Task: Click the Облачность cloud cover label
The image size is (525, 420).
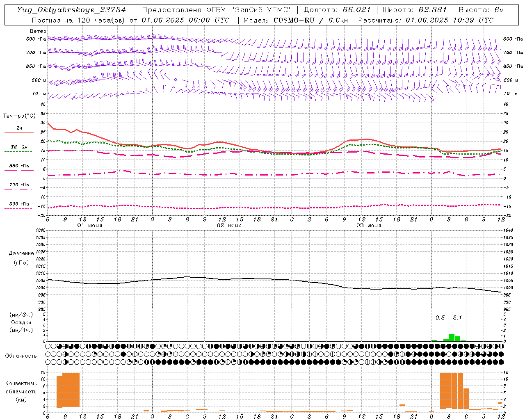Action: point(21,356)
